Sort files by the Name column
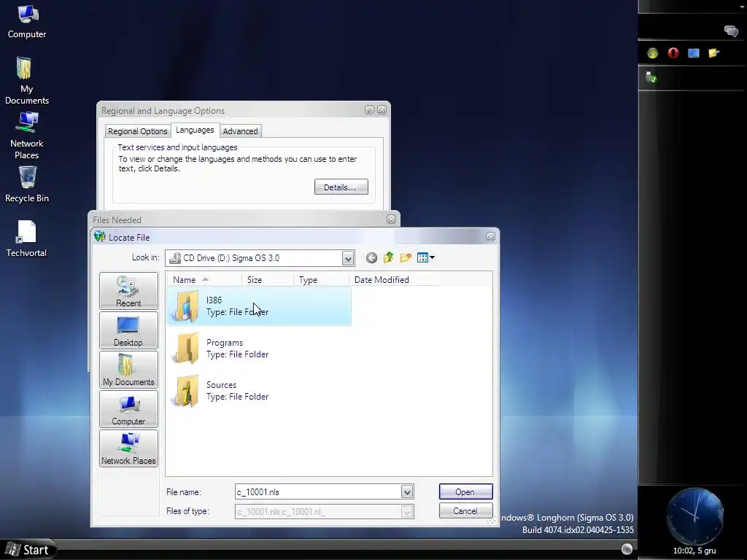 coord(204,280)
